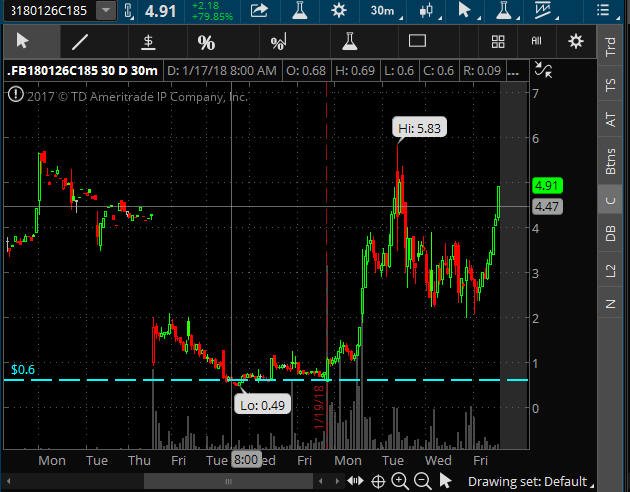Select the price level ($) drawing tool
Image resolution: width=630 pixels, height=492 pixels.
click(148, 42)
